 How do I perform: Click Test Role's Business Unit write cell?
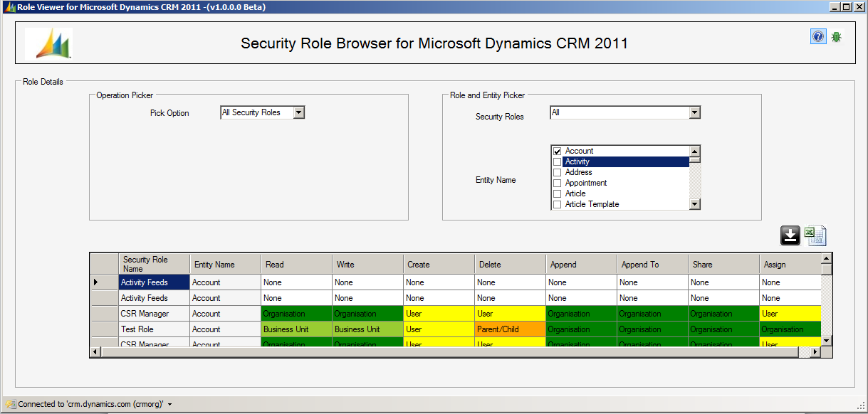[x=367, y=329]
